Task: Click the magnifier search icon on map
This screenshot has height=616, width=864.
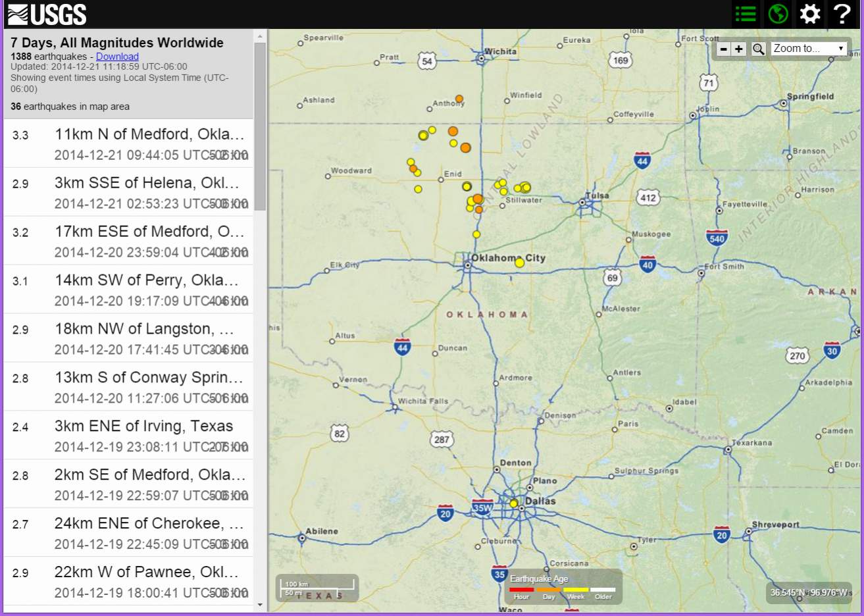Action: (759, 49)
